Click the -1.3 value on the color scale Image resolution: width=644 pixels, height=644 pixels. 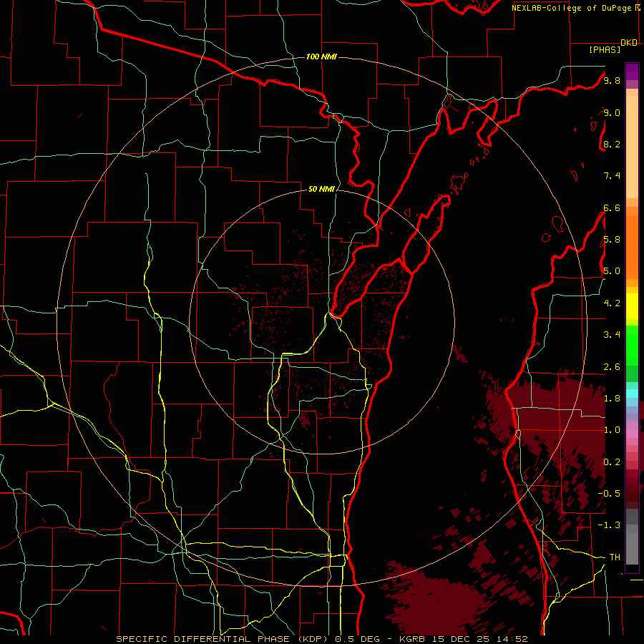(x=609, y=525)
